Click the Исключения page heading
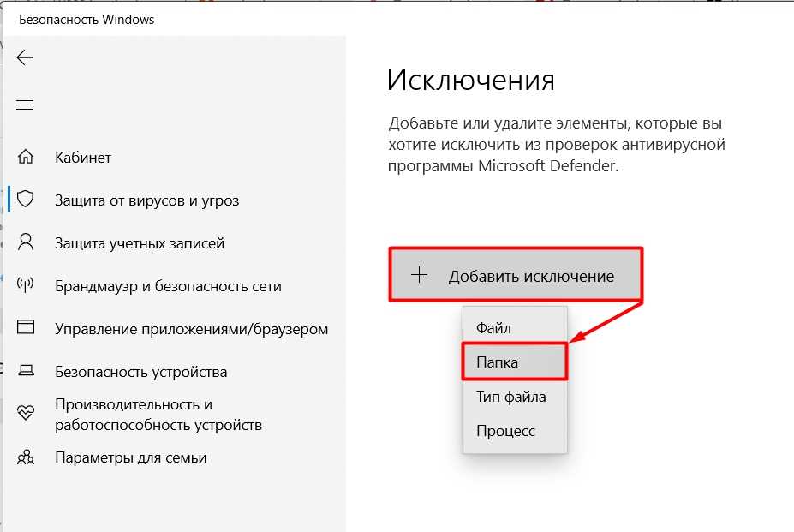The height and width of the screenshot is (532, 794). [x=471, y=80]
